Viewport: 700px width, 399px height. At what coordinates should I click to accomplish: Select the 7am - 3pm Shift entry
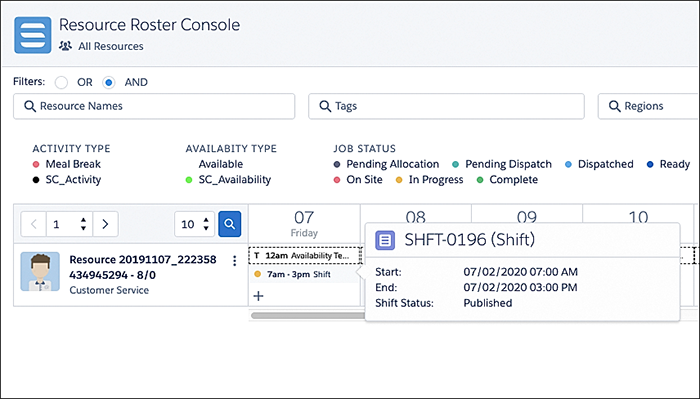[x=304, y=274]
